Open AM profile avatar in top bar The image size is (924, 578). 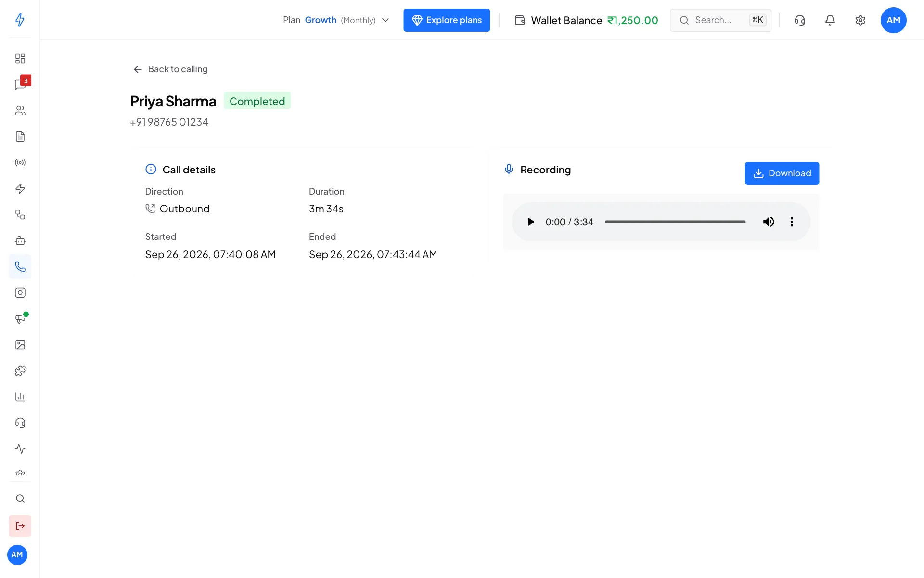click(x=894, y=20)
